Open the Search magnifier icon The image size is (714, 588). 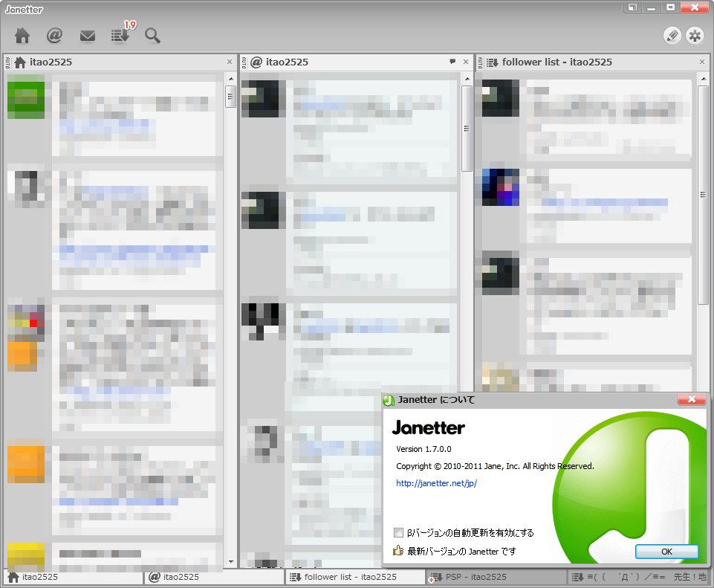152,36
